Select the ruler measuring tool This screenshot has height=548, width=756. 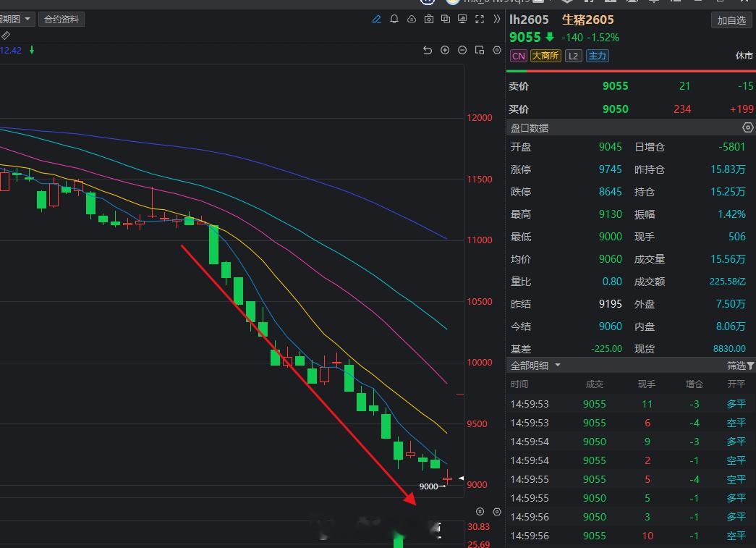click(5, 35)
